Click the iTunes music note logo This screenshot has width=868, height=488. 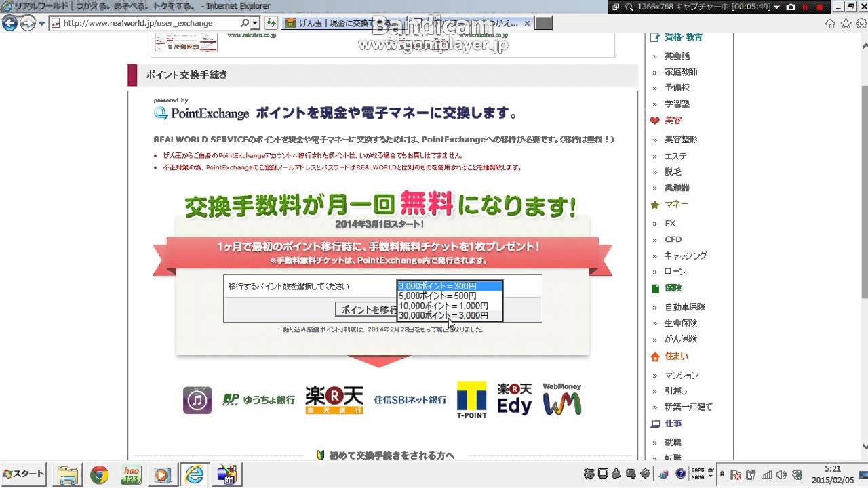[197, 401]
